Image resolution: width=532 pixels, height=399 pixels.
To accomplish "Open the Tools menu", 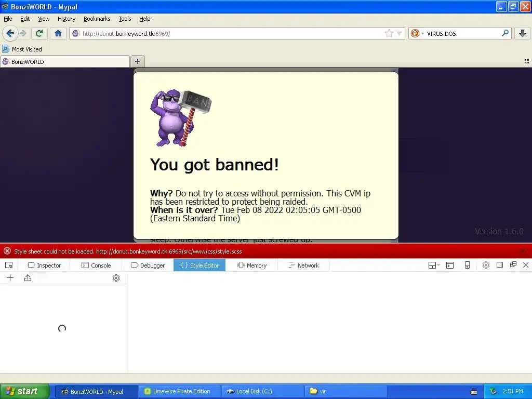I will (x=125, y=19).
